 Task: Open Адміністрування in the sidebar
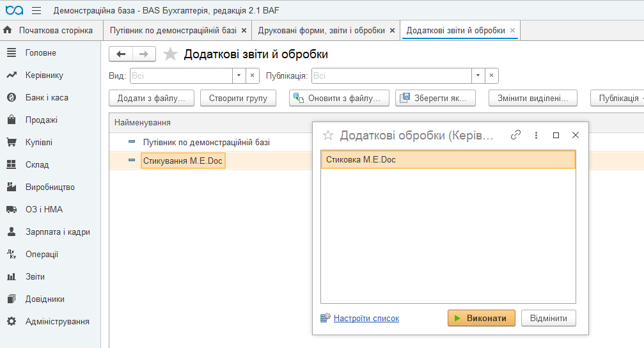point(57,321)
